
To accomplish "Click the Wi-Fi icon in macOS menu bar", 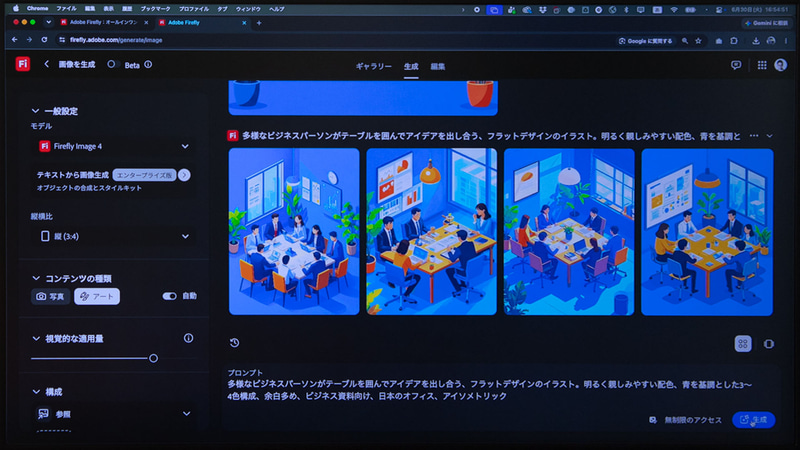I will pyautogui.click(x=673, y=10).
